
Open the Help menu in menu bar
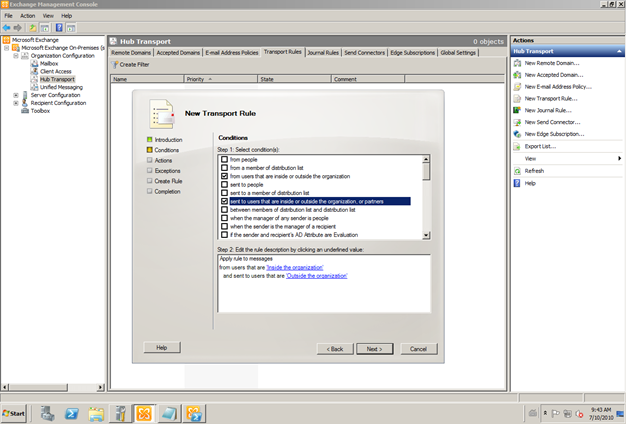click(x=67, y=16)
